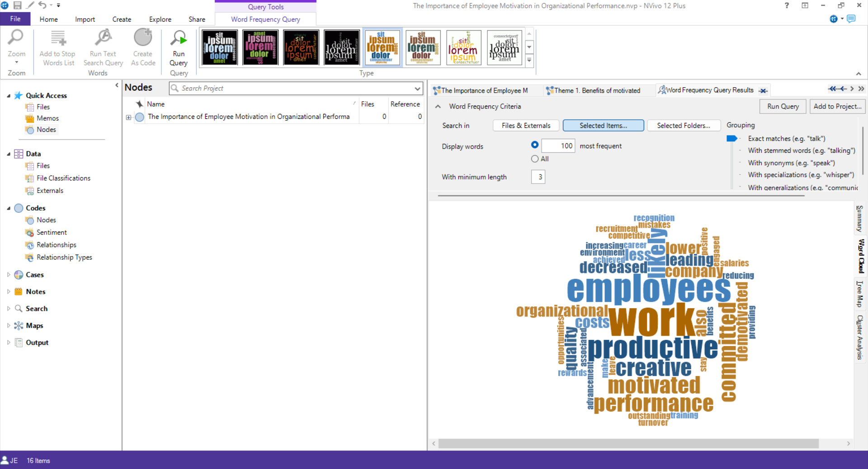Select File Classifications under Data
This screenshot has width=868, height=469.
[x=63, y=178]
